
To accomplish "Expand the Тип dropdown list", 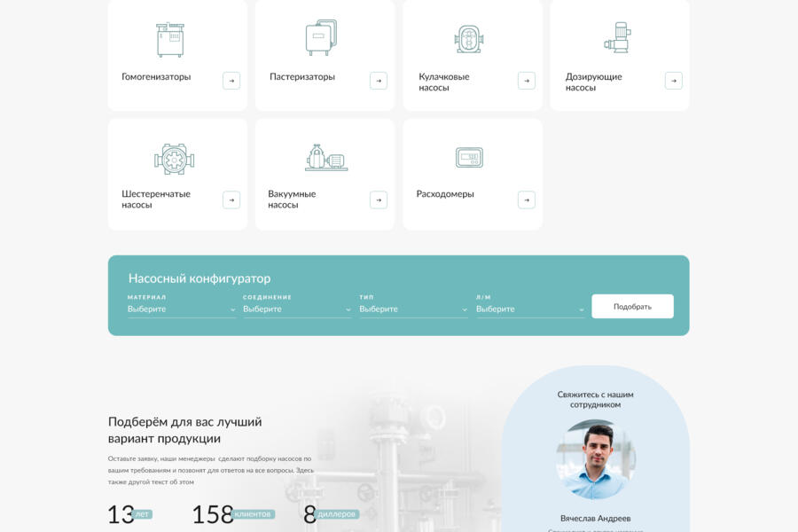I will point(412,309).
